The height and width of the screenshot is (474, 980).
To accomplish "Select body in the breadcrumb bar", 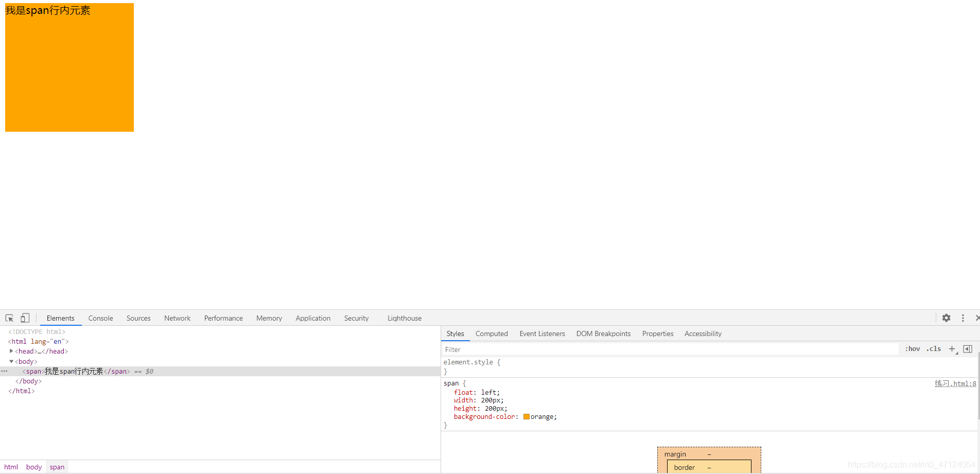I will [x=34, y=467].
